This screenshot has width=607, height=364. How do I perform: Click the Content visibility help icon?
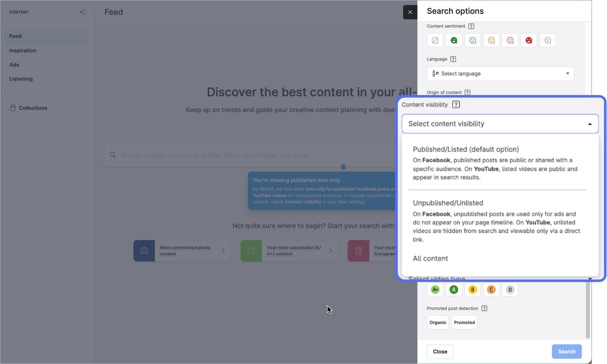(456, 105)
